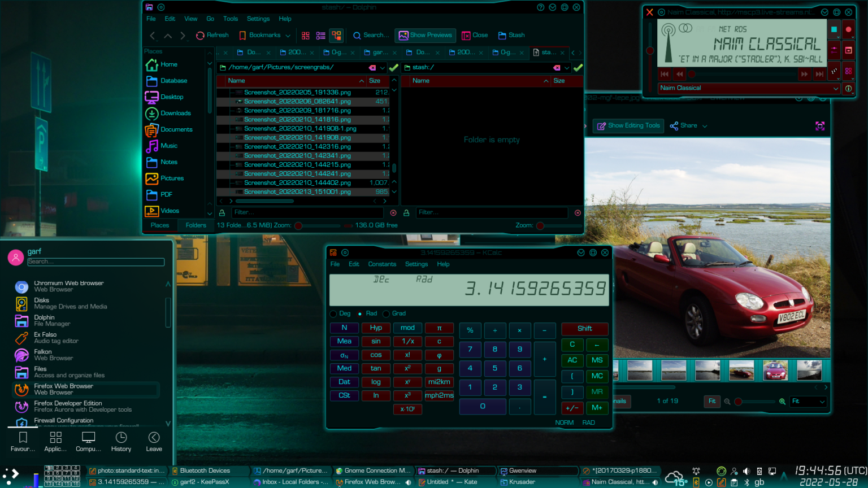
Task: Click the Show Editing Tools button
Action: pyautogui.click(x=629, y=126)
